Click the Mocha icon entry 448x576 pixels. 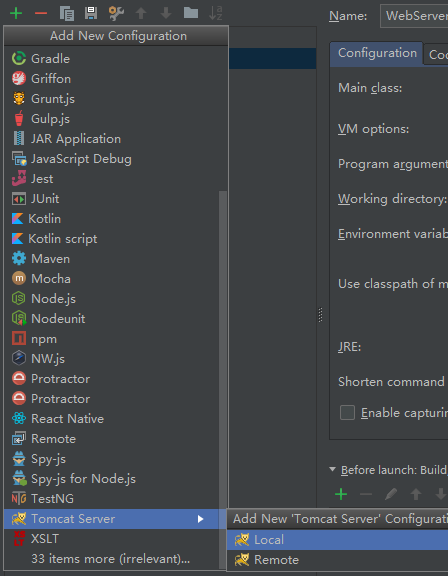click(19, 278)
